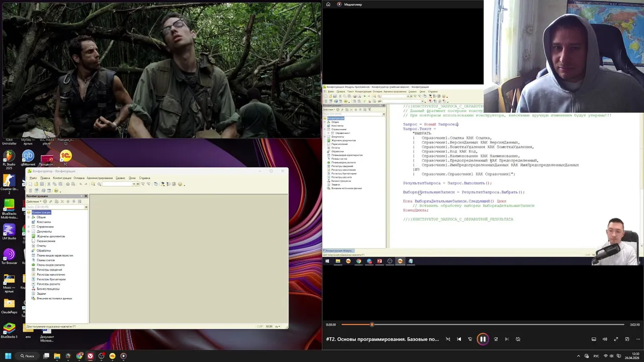
Task: Enable mini player mode in media player
Action: coord(627,339)
